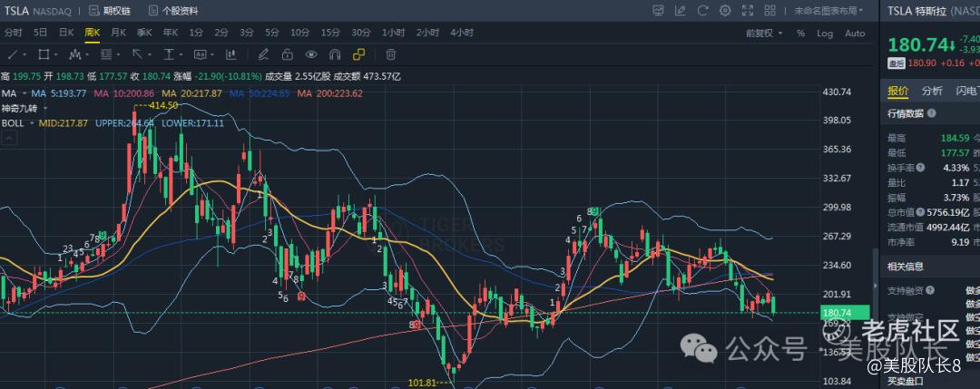This screenshot has height=389, width=980.
Task: Select the price range measure tool
Action: [169, 55]
